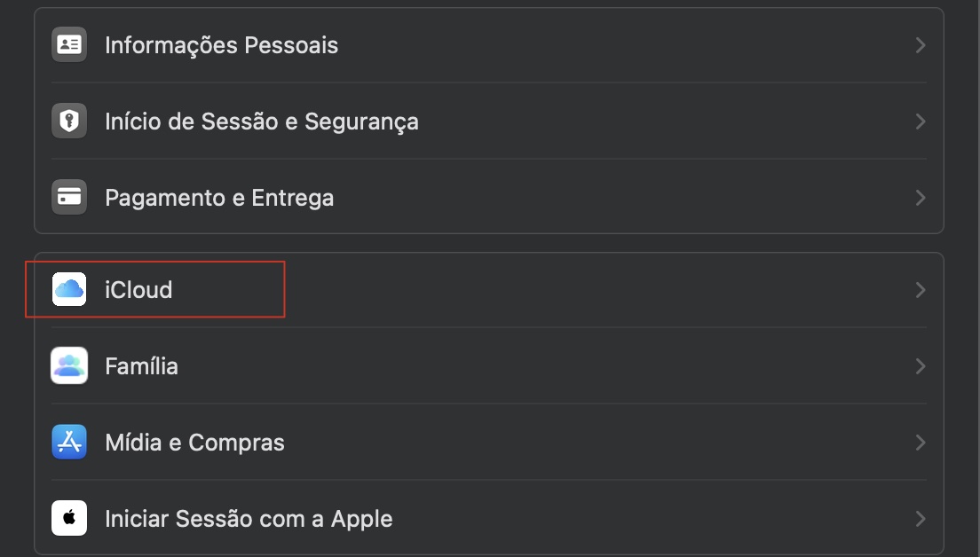Select the App Store icon for Mídia e Compras
The height and width of the screenshot is (557, 980).
(69, 442)
